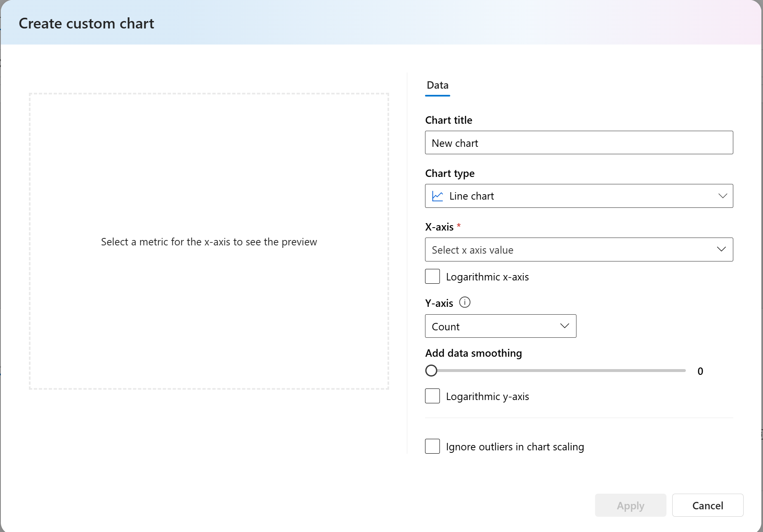Click the Y-axis info icon
This screenshot has width=763, height=532.
tap(465, 302)
